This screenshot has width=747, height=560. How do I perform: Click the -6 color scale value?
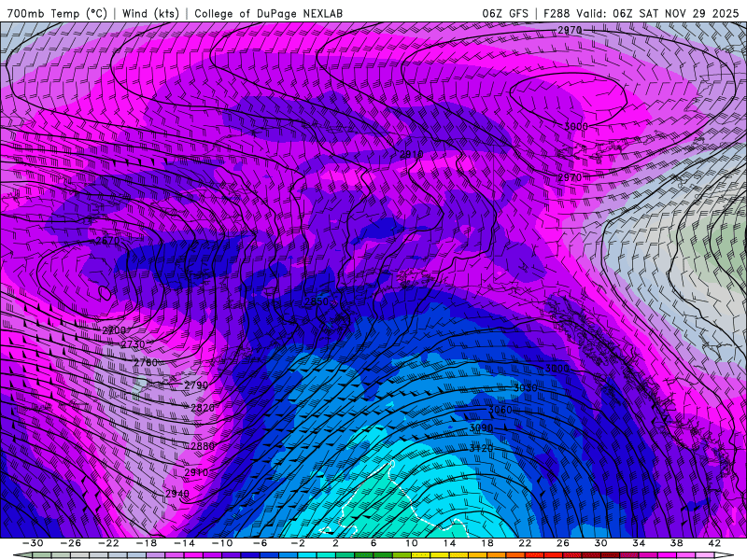pyautogui.click(x=261, y=543)
